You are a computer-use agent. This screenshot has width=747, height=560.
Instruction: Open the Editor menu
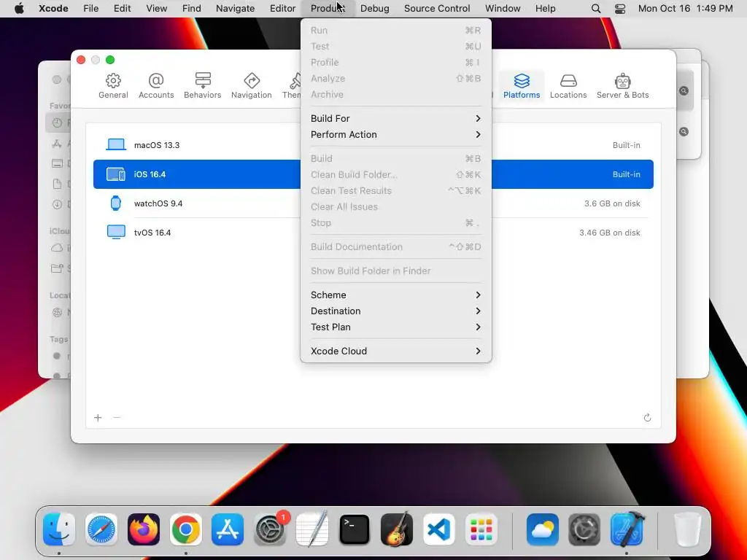pyautogui.click(x=282, y=9)
